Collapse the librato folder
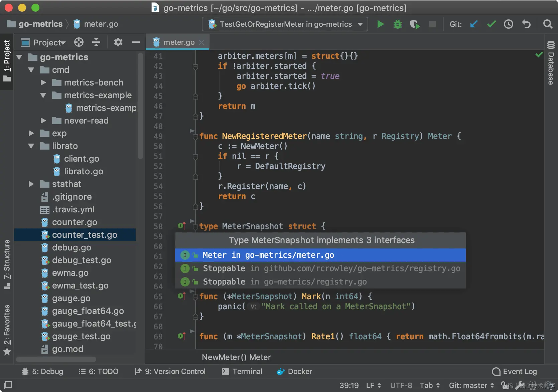 click(31, 146)
